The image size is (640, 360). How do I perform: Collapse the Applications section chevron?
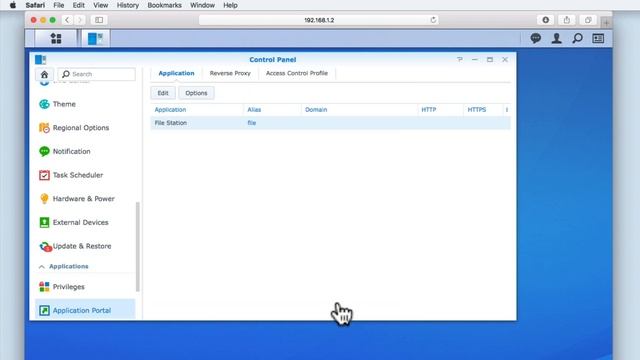pos(42,267)
